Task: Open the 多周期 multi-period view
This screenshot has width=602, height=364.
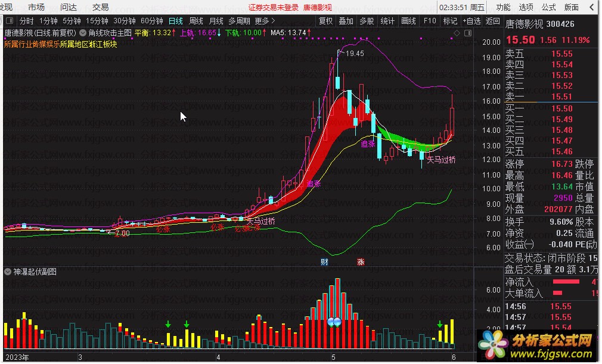Action: pos(239,21)
